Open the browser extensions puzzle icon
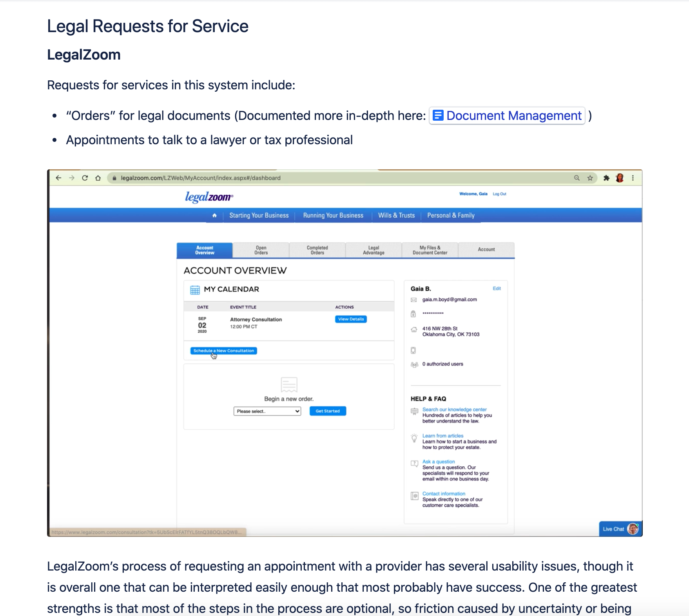The height and width of the screenshot is (616, 689). pos(606,178)
